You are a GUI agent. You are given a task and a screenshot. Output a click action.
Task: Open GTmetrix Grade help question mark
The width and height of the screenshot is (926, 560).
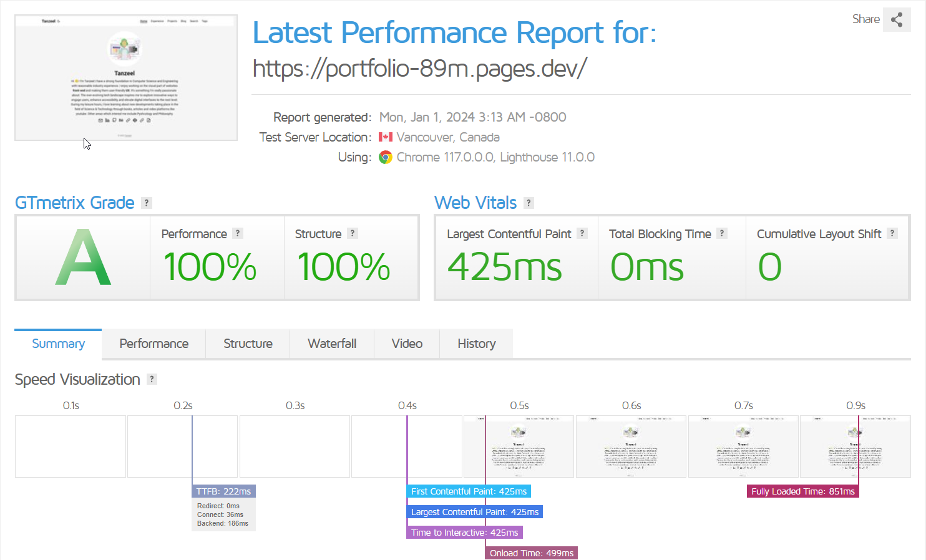147,203
